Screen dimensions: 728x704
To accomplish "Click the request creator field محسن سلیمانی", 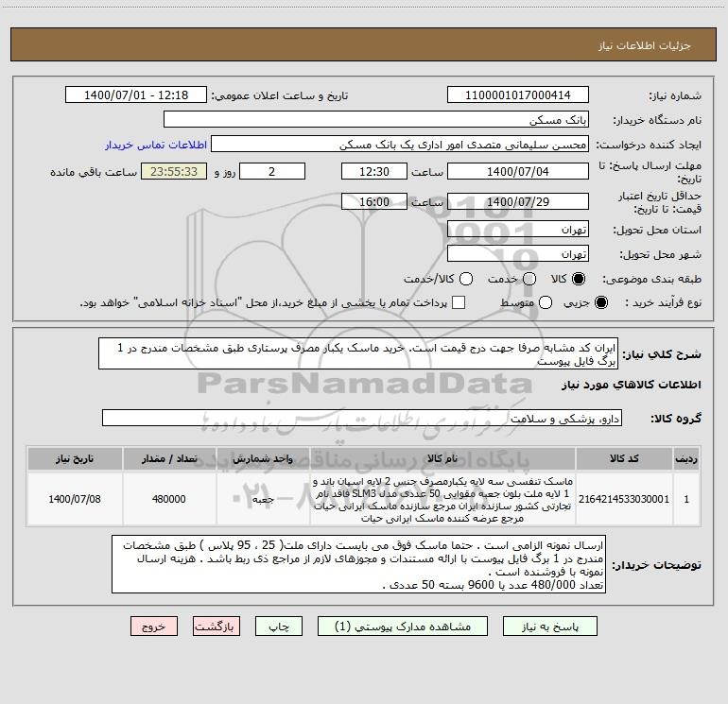I will click(400, 145).
